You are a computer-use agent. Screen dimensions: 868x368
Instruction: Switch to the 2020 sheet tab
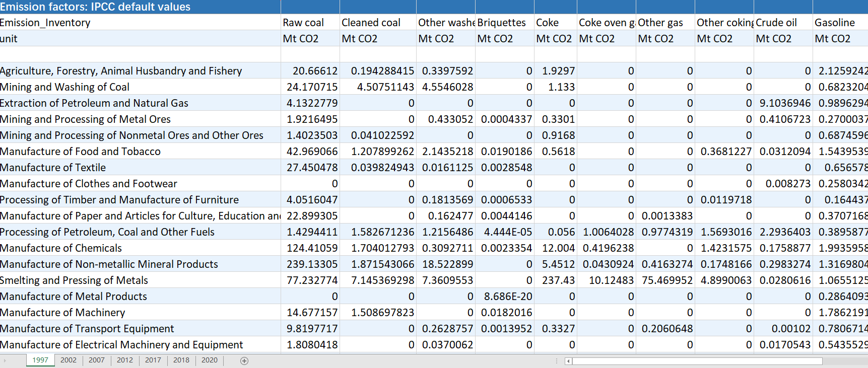pyautogui.click(x=210, y=360)
